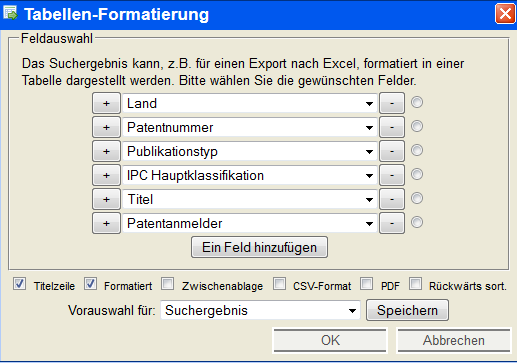Uncheck the Titelzeile checkbox
The image size is (517, 363).
pyautogui.click(x=19, y=284)
